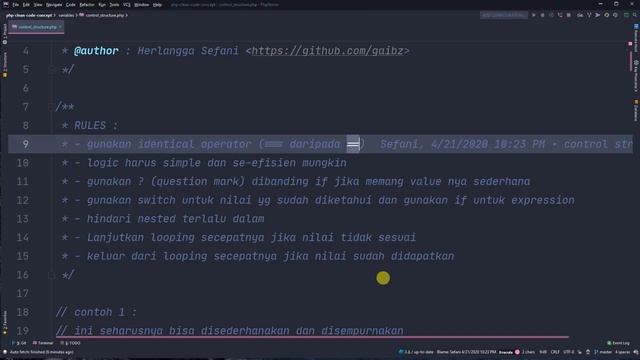This screenshot has width=640, height=360.
Task: Open the Project tool window sidebar button
Action: (x=5, y=33)
